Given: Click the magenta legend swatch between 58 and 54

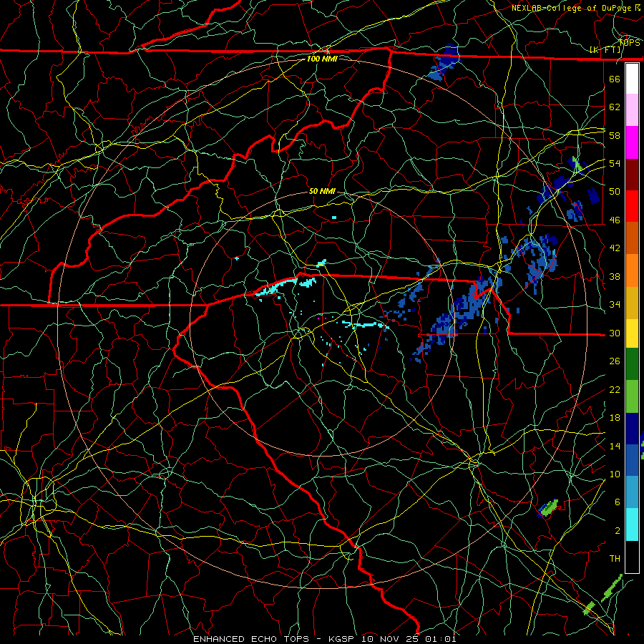Looking at the screenshot, I should click(x=632, y=142).
